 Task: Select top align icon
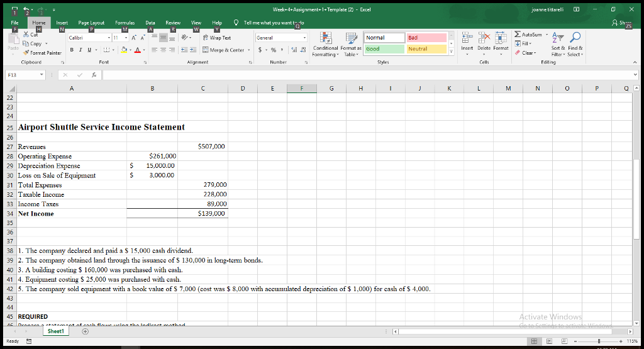(155, 37)
